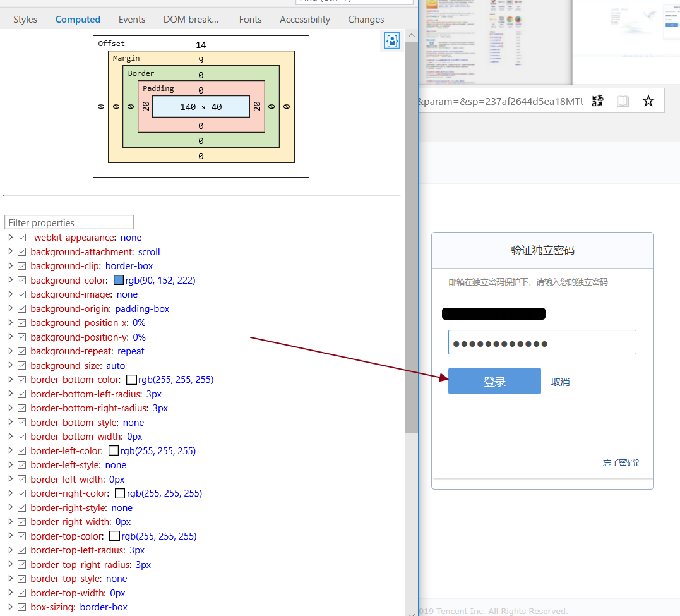The image size is (680, 616).
Task: Click the offset top value 14
Action: [201, 45]
